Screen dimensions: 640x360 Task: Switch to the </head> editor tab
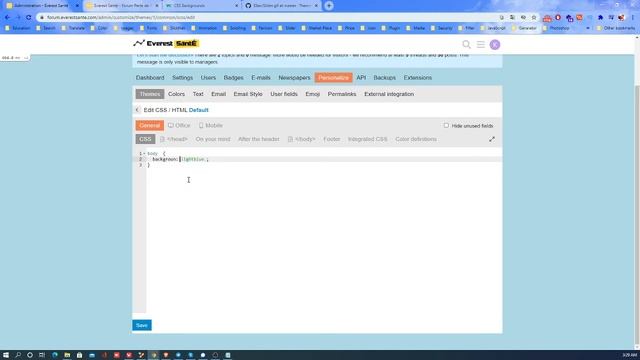coord(174,139)
